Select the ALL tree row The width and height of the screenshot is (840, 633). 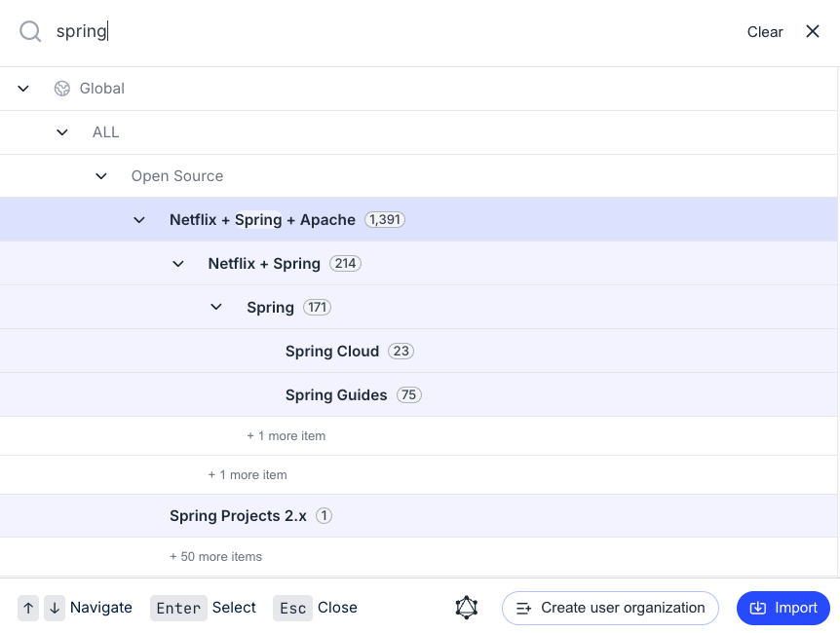coord(418,132)
